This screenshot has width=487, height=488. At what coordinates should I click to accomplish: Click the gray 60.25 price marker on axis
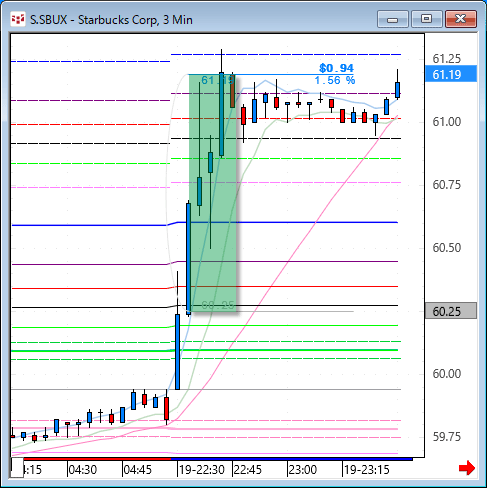[451, 311]
